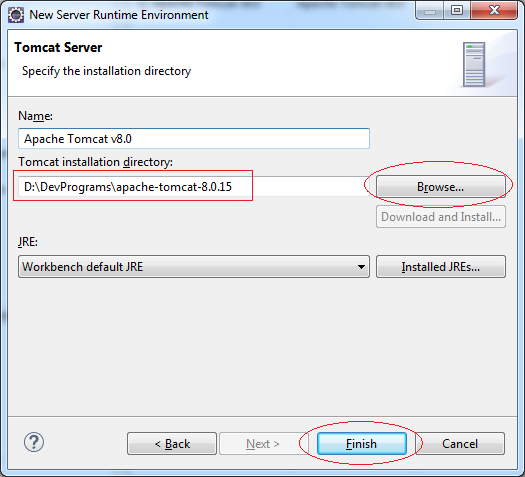Click the greyed-out Next button
This screenshot has width=525, height=477.
tap(262, 444)
